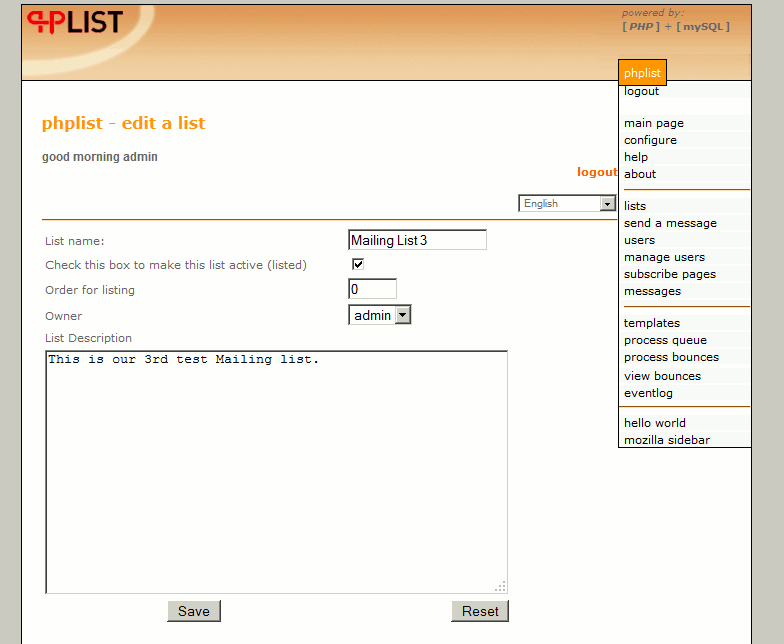Save the list changes

point(194,611)
